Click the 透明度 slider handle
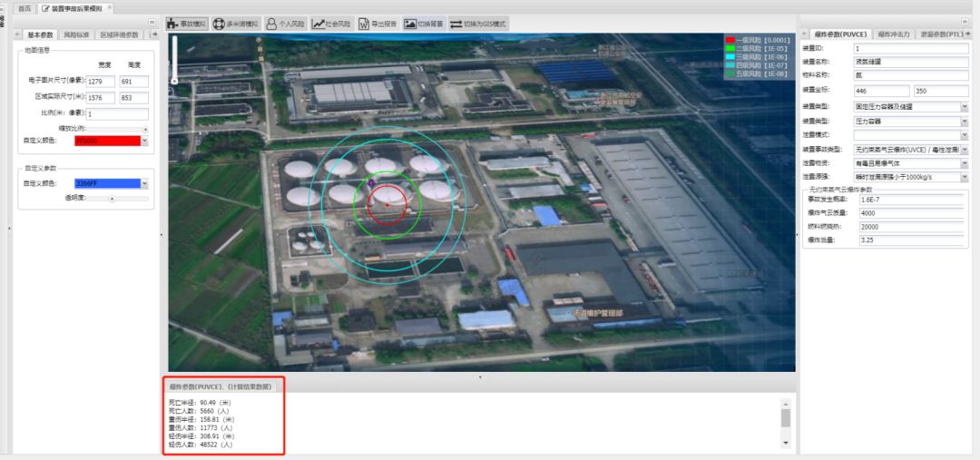The image size is (980, 460). click(x=112, y=197)
